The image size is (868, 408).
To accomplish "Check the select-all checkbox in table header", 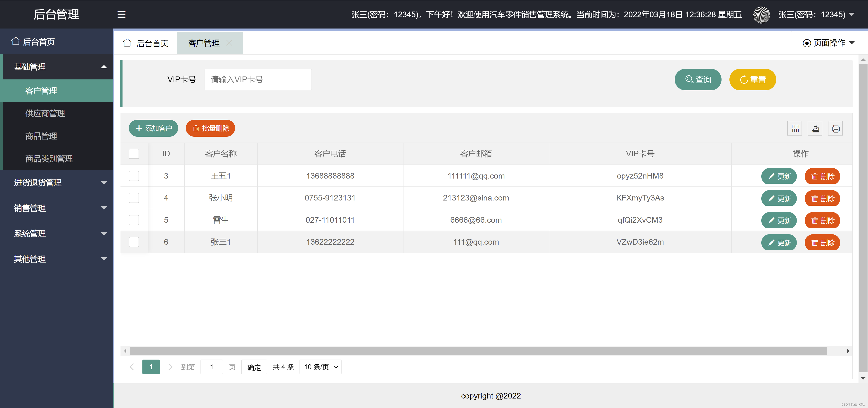I will (x=134, y=153).
